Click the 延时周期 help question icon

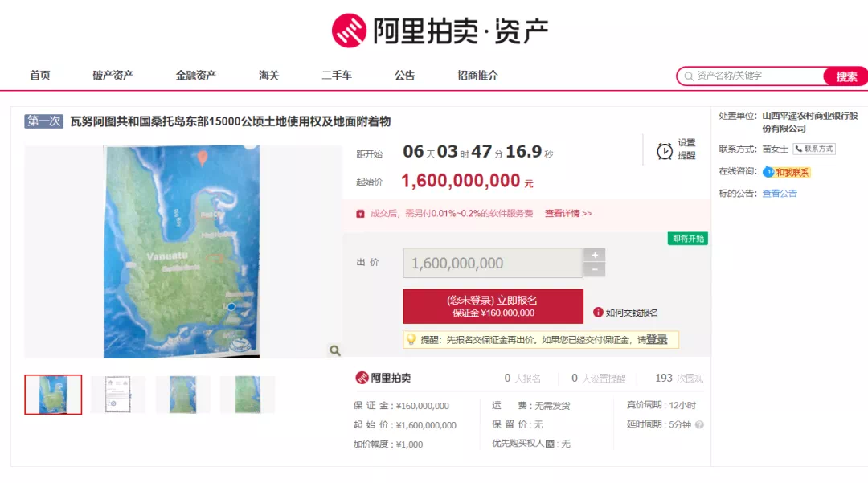(699, 425)
